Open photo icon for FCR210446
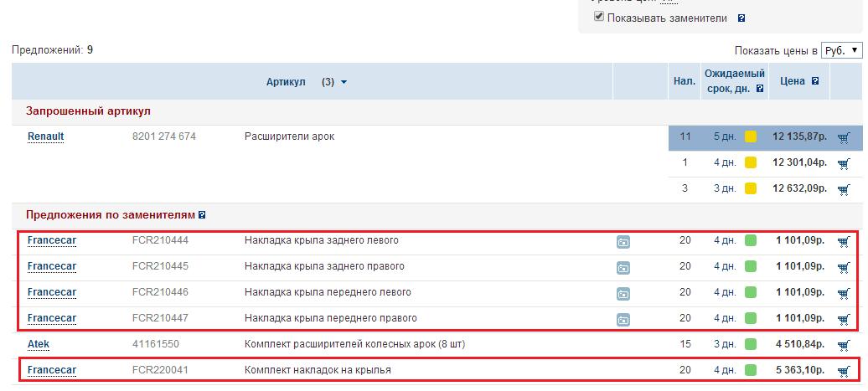This screenshot has height=391, width=868. tap(623, 294)
